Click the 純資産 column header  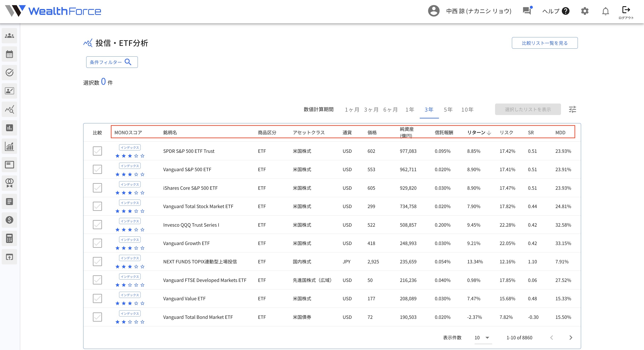pos(407,132)
